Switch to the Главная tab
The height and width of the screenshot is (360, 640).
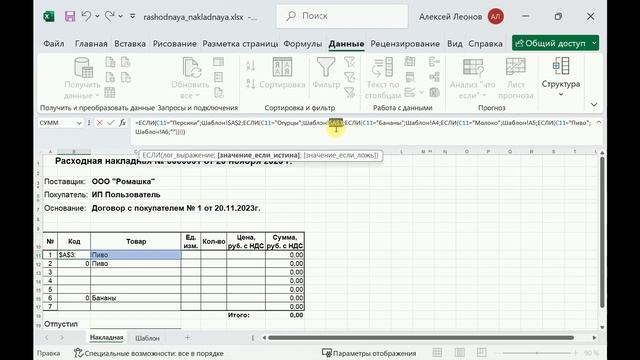click(x=91, y=43)
